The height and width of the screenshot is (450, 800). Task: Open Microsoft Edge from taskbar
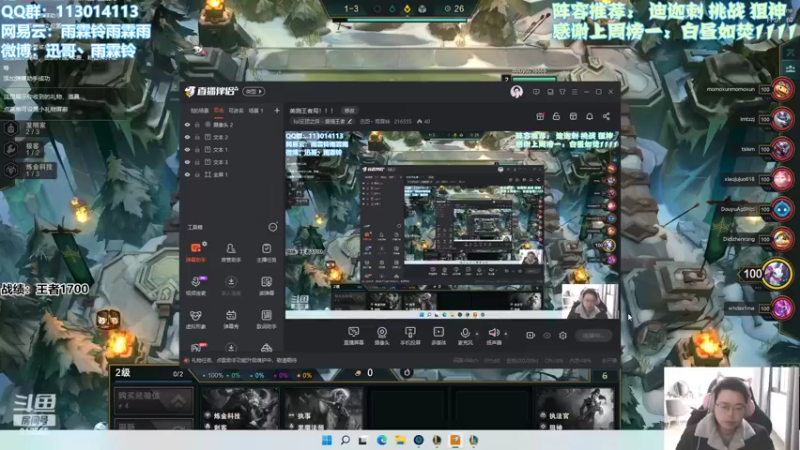coord(381,440)
